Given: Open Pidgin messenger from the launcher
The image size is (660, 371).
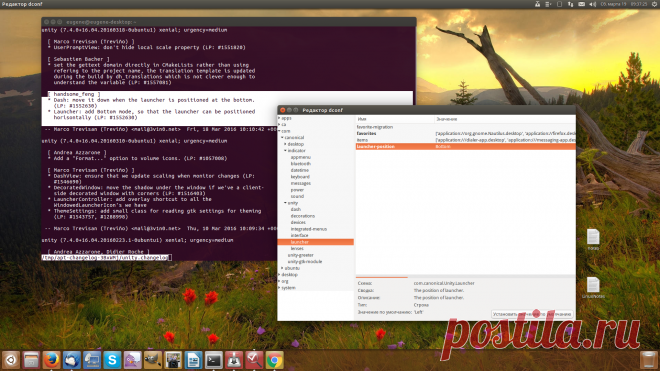Looking at the screenshot, I should click(x=132, y=360).
